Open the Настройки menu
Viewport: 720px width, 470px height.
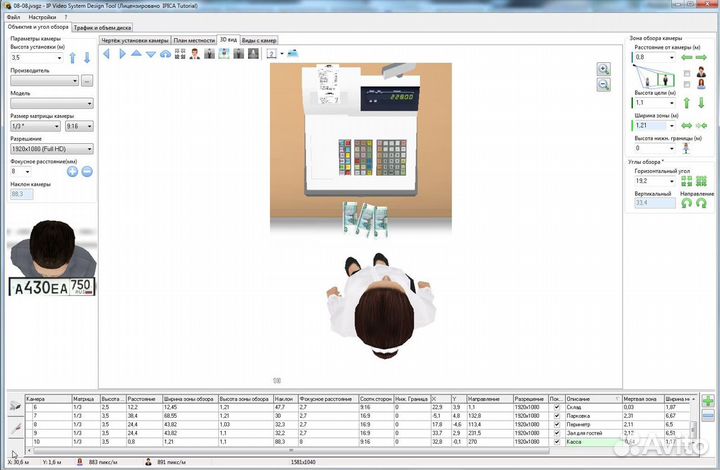coord(42,18)
